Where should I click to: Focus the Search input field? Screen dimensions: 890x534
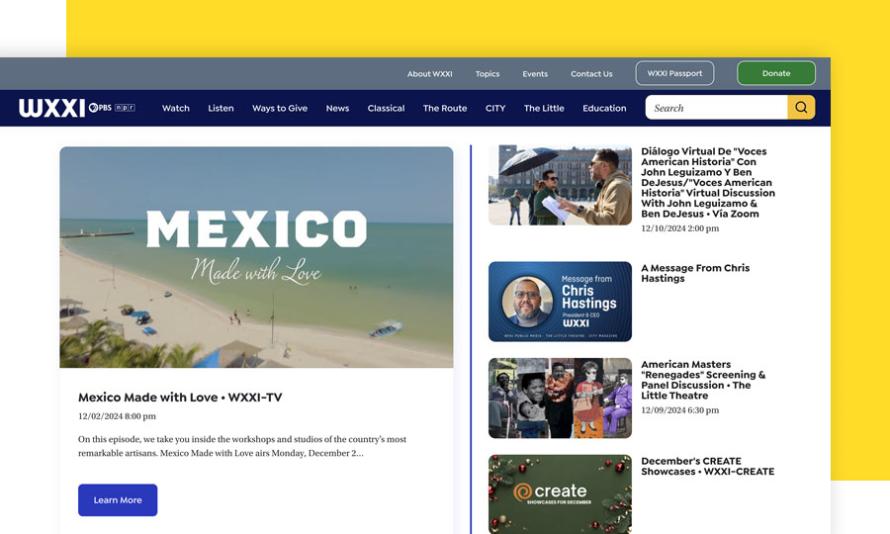click(x=716, y=107)
